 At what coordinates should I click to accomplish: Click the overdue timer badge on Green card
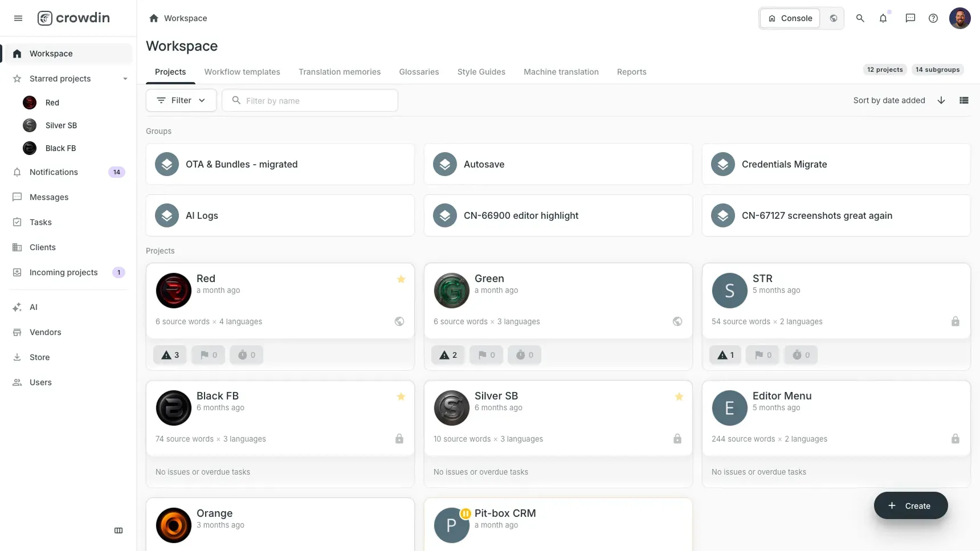click(x=524, y=355)
